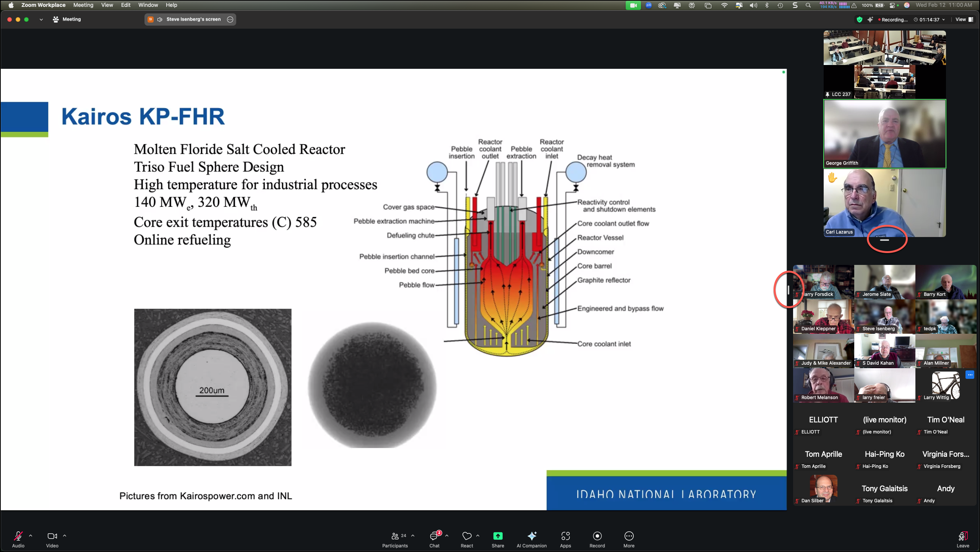Select the Hai-Ping Ko participant tile
This screenshot has width=980, height=552.
click(x=884, y=454)
